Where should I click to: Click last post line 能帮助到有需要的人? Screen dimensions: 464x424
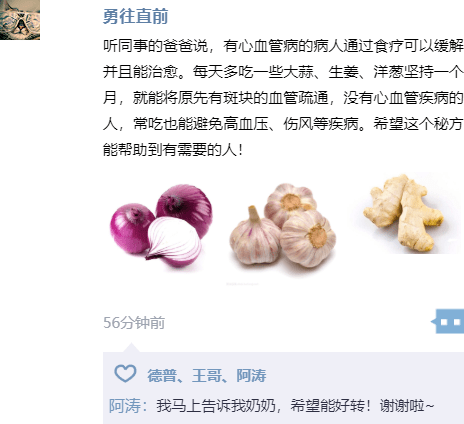point(173,150)
